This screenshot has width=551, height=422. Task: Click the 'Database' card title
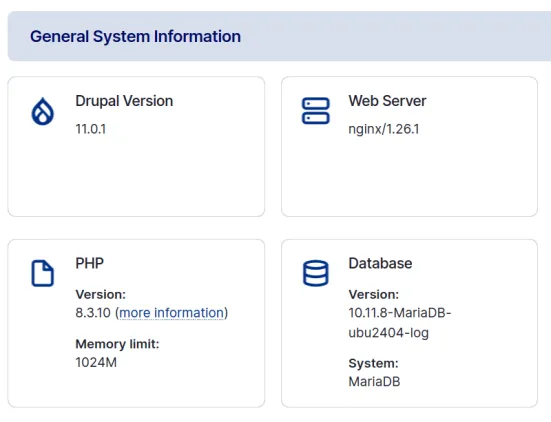point(380,263)
